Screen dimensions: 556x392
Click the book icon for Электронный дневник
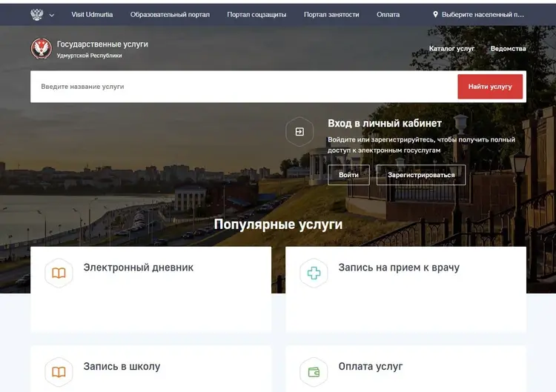59,273
